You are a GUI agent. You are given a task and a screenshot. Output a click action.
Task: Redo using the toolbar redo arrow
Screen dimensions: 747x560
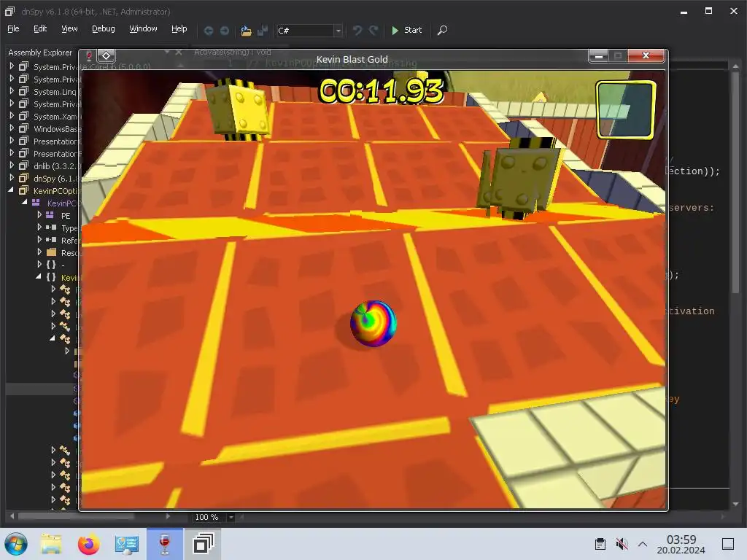pos(373,31)
